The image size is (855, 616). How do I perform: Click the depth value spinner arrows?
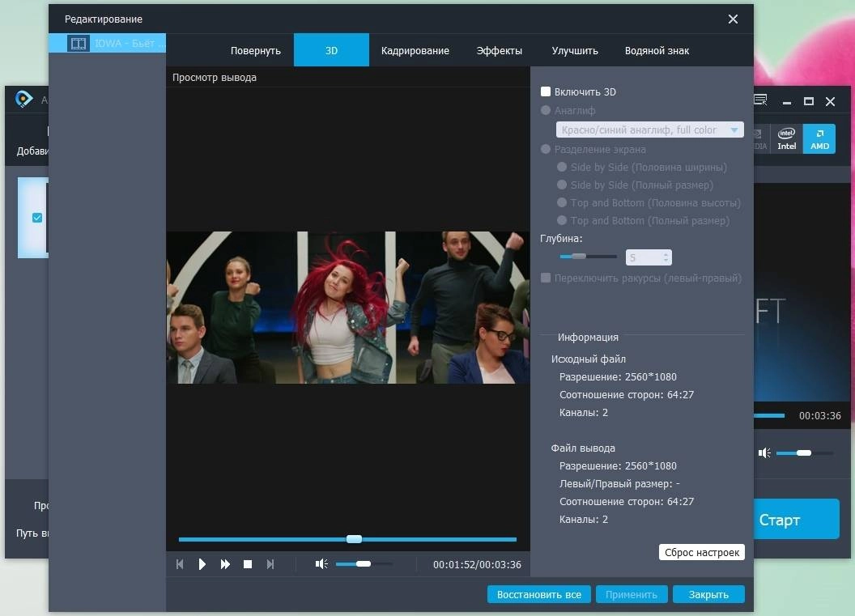pos(666,257)
